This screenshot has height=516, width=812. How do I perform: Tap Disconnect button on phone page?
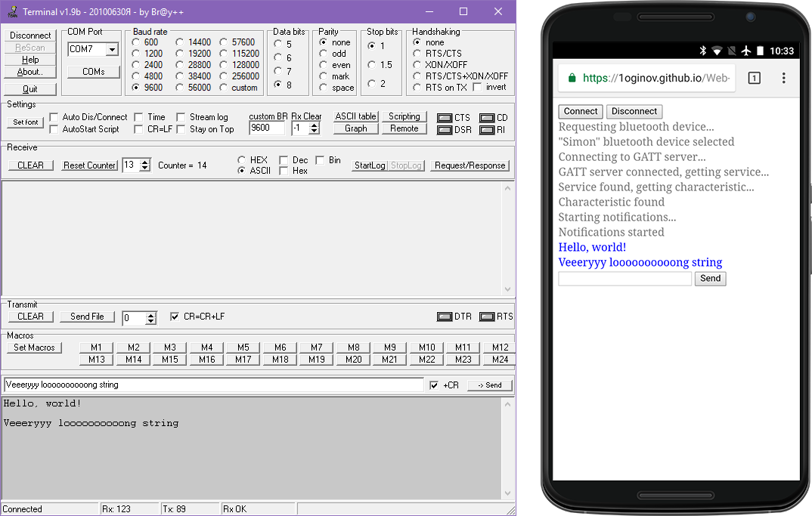[x=634, y=111]
